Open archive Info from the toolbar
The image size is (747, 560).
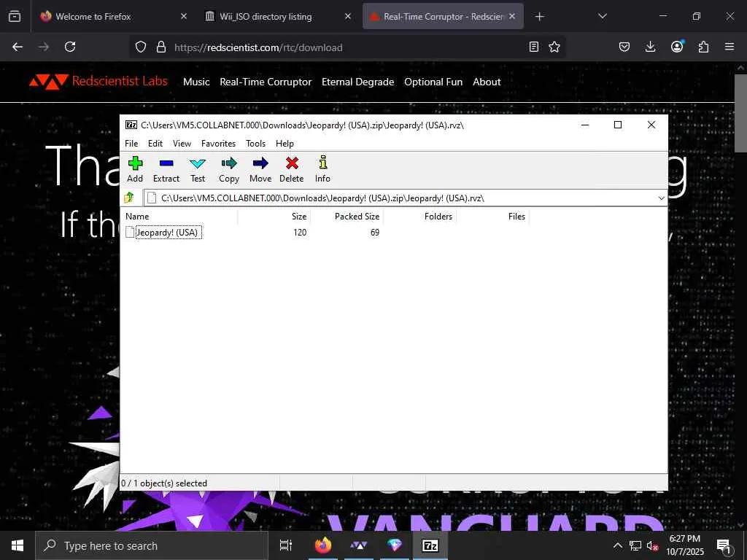pyautogui.click(x=322, y=169)
